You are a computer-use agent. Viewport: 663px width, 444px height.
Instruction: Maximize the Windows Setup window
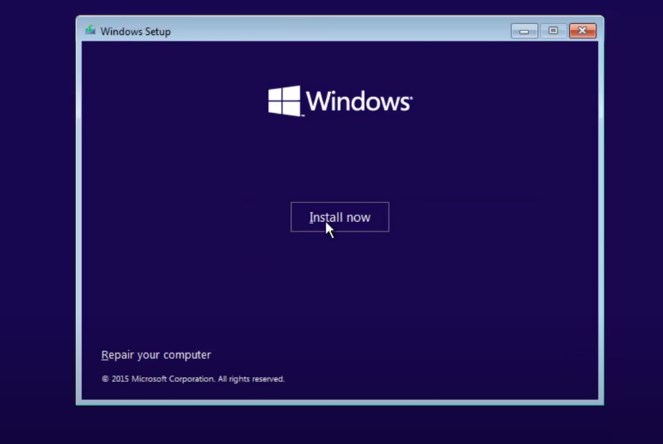(x=553, y=31)
